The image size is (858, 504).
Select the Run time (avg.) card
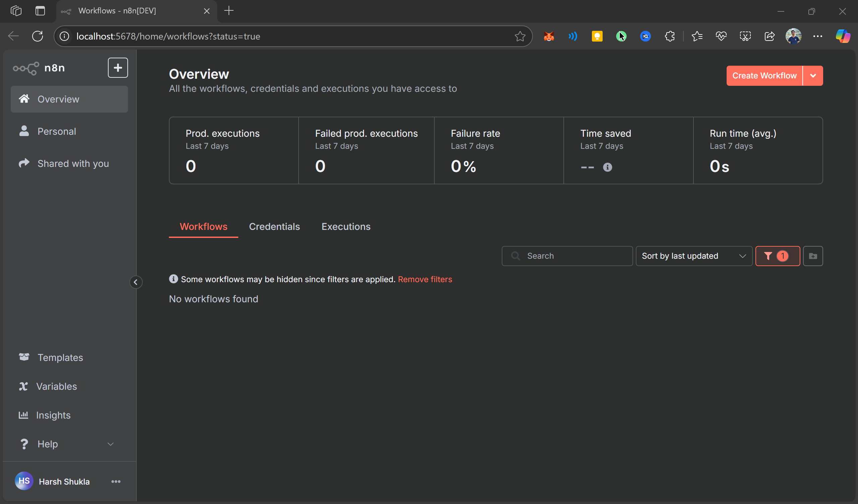click(x=758, y=150)
